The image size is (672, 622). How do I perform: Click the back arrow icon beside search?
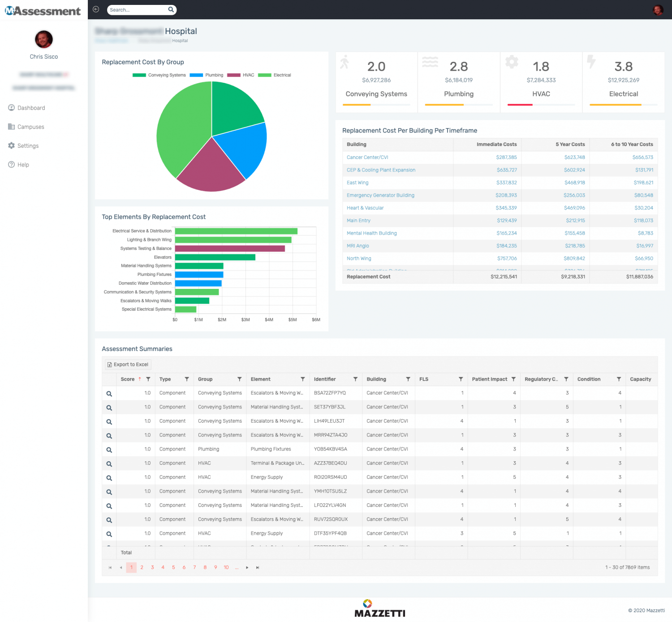point(96,9)
